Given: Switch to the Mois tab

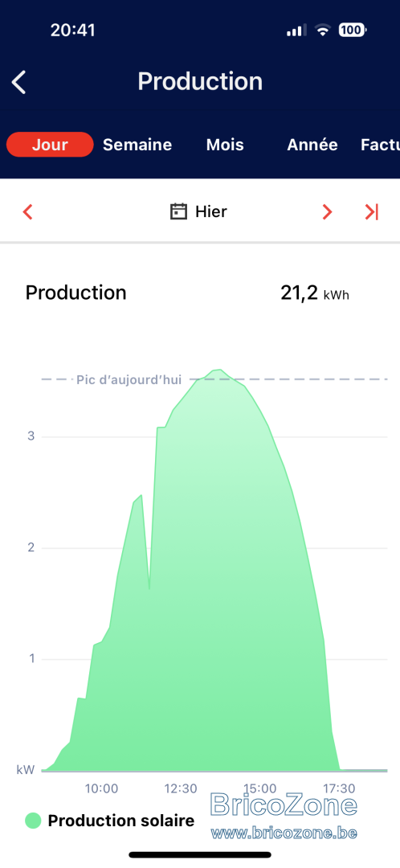Looking at the screenshot, I should pyautogui.click(x=225, y=145).
